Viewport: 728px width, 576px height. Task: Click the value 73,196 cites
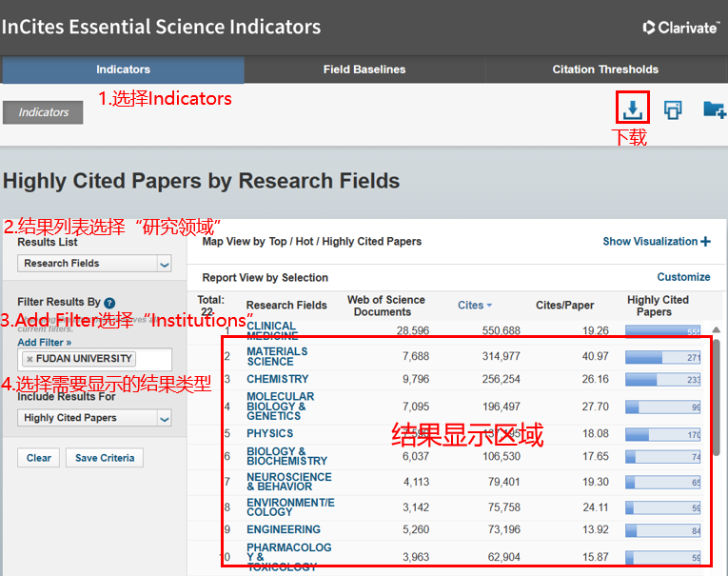(x=503, y=529)
